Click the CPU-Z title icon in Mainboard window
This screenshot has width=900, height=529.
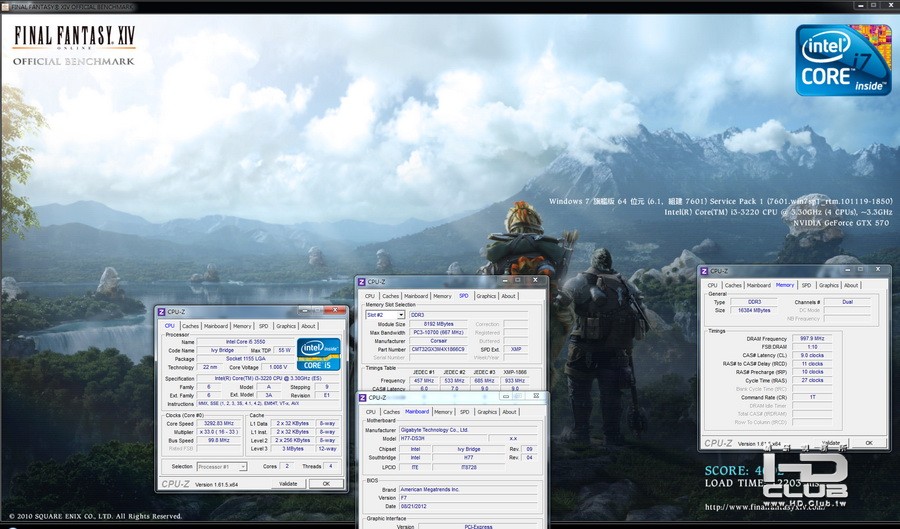pyautogui.click(x=362, y=398)
